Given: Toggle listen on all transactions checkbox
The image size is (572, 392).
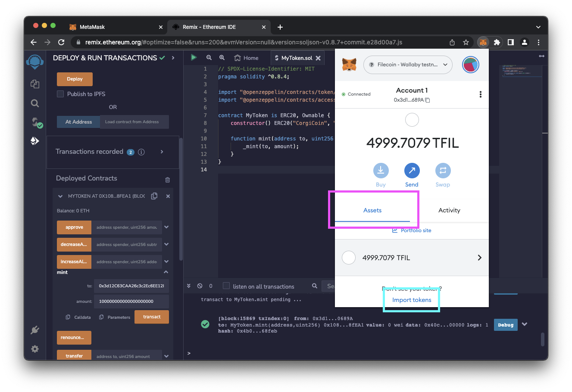Looking at the screenshot, I should [x=226, y=286].
